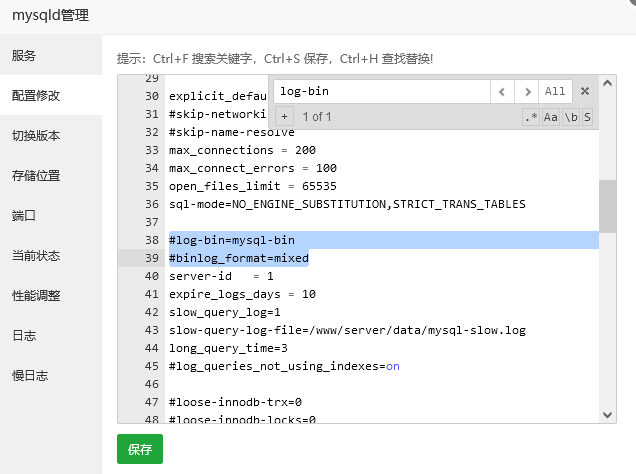Toggle RegExp search option
Image resolution: width=636 pixels, height=474 pixels.
[x=531, y=117]
